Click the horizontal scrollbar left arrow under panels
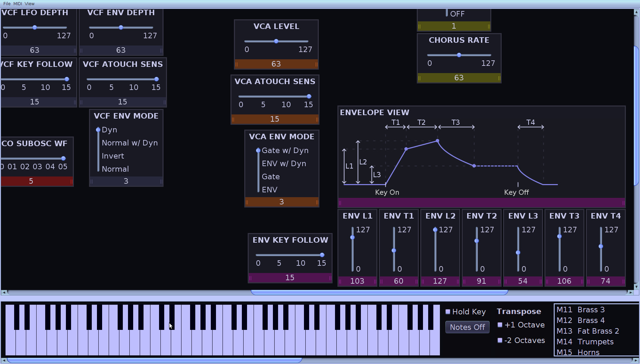The image size is (640, 364). pyautogui.click(x=4, y=293)
